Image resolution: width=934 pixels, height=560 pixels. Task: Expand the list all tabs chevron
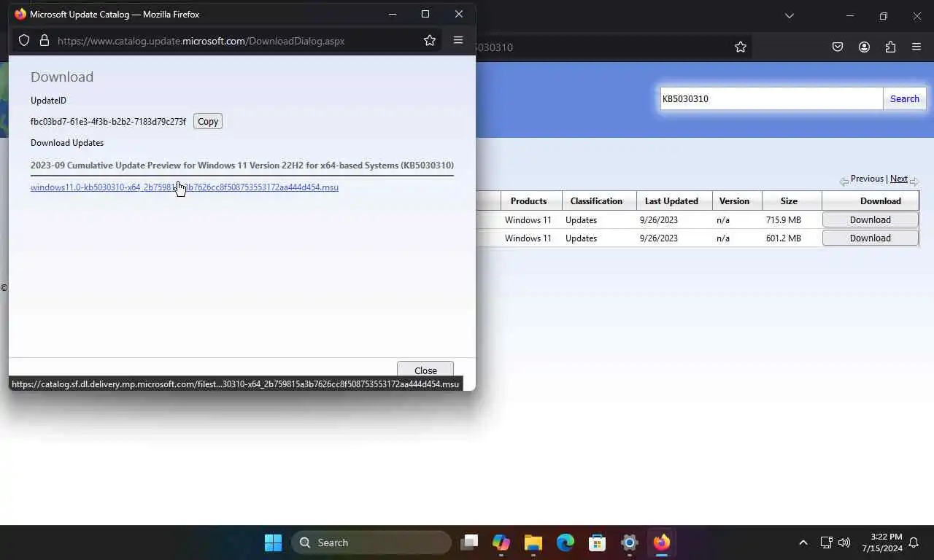789,15
